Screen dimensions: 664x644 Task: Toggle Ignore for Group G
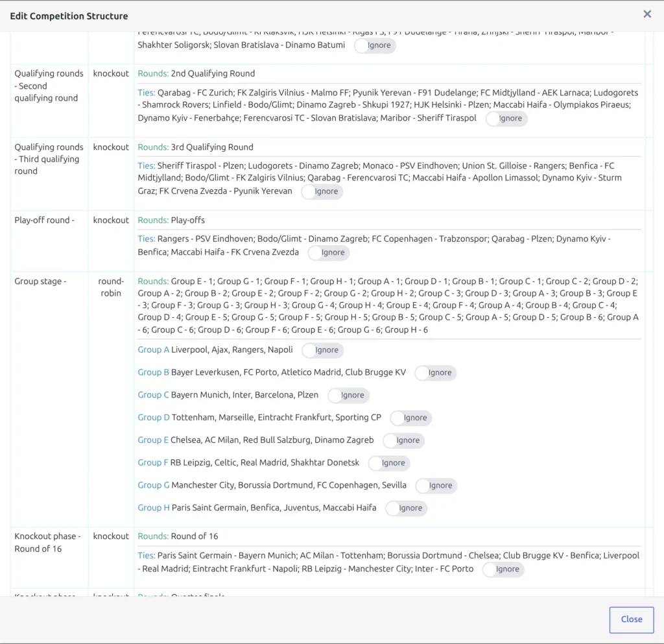(x=436, y=486)
